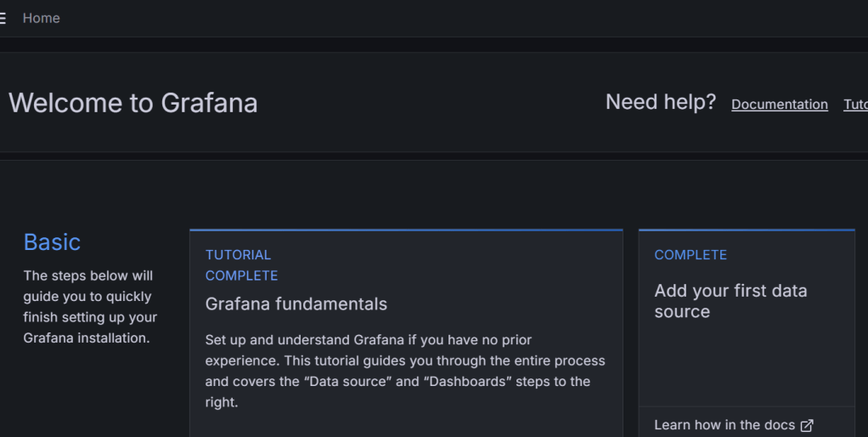Click empty area of top navigation bar
Image resolution: width=868 pixels, height=437 pixels.
[x=425, y=18]
